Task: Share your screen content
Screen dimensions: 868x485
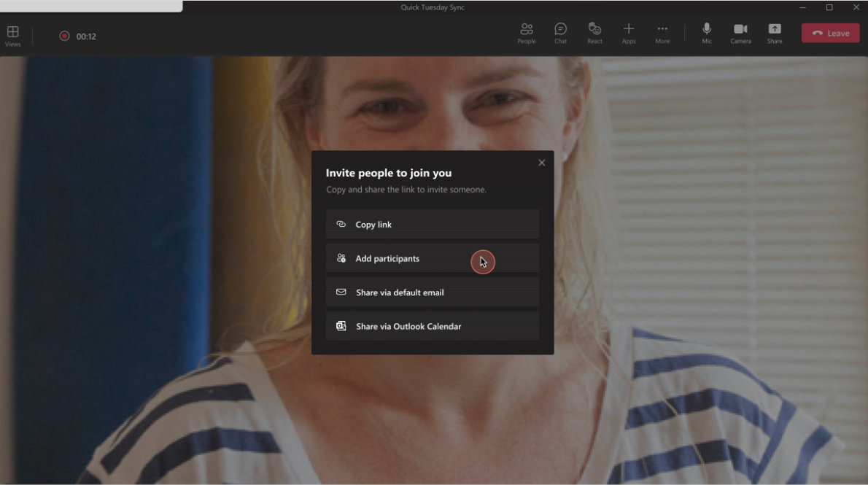Action: click(x=775, y=34)
